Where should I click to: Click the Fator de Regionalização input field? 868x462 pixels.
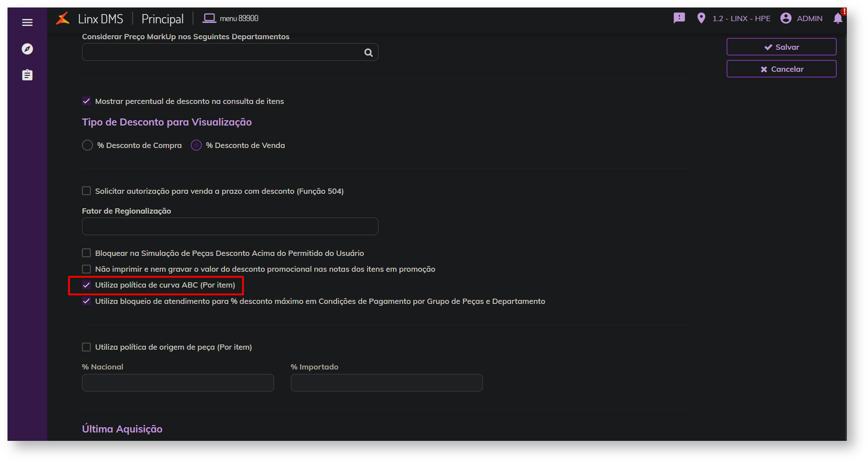click(230, 226)
